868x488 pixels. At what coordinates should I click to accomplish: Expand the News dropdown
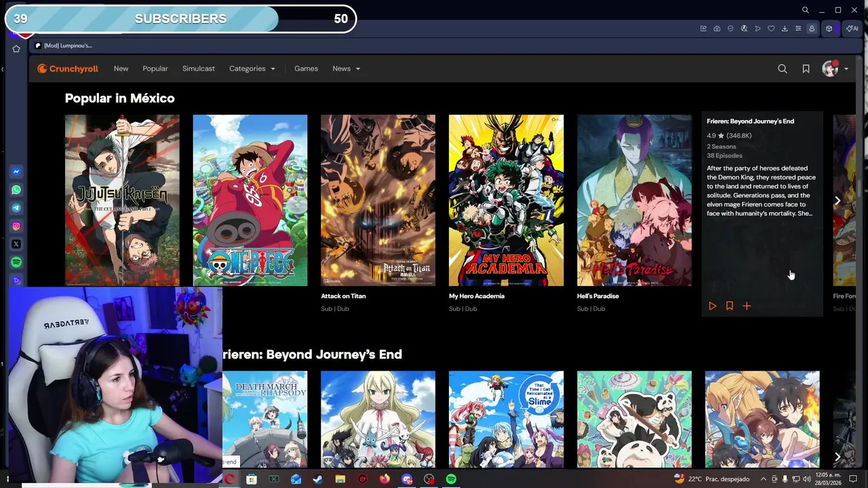[346, 68]
